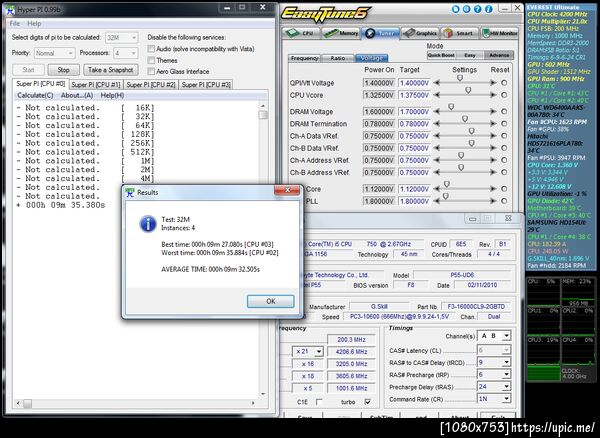Screen dimensions: 600x438
Task: Open the digits of pi 32M dropdown
Action: click(121, 37)
